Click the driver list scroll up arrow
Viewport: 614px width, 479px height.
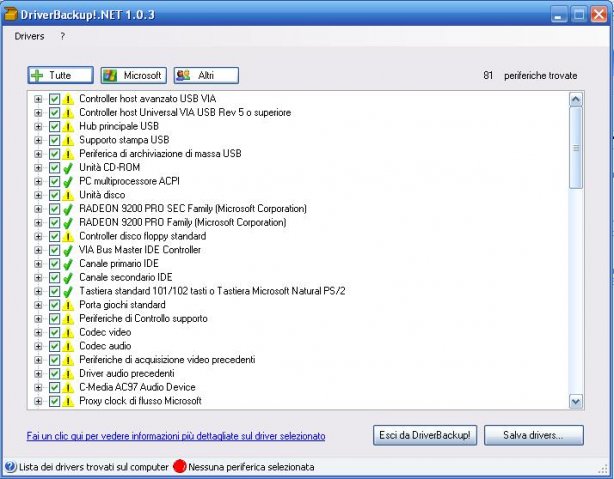coord(576,99)
